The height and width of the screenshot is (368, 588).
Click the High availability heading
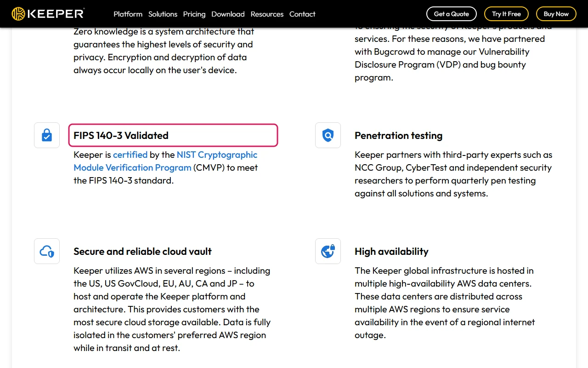click(391, 251)
